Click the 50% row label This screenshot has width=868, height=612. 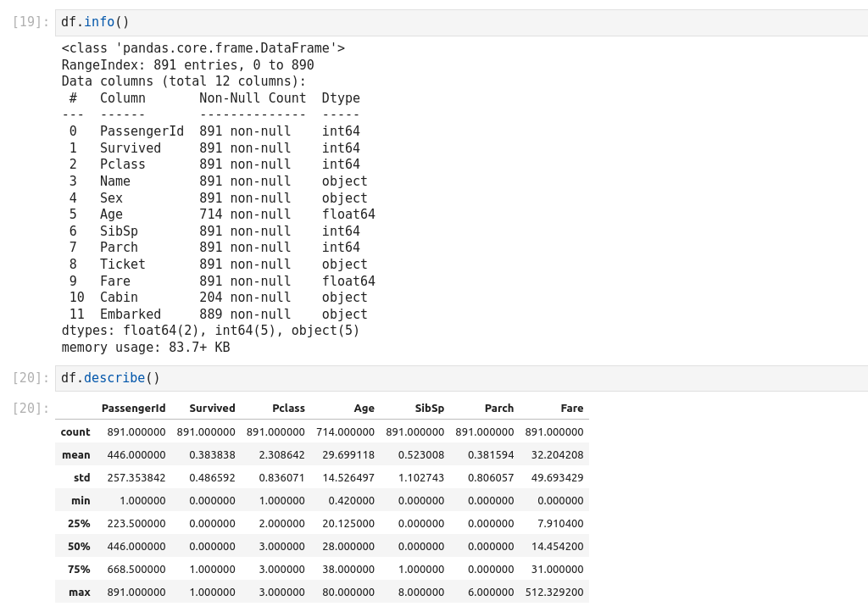coord(79,546)
